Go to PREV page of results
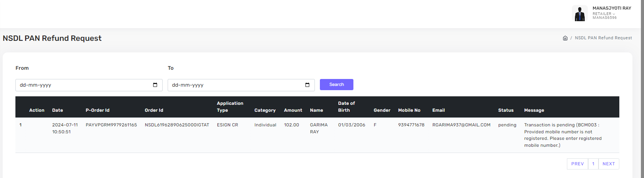 (577, 164)
